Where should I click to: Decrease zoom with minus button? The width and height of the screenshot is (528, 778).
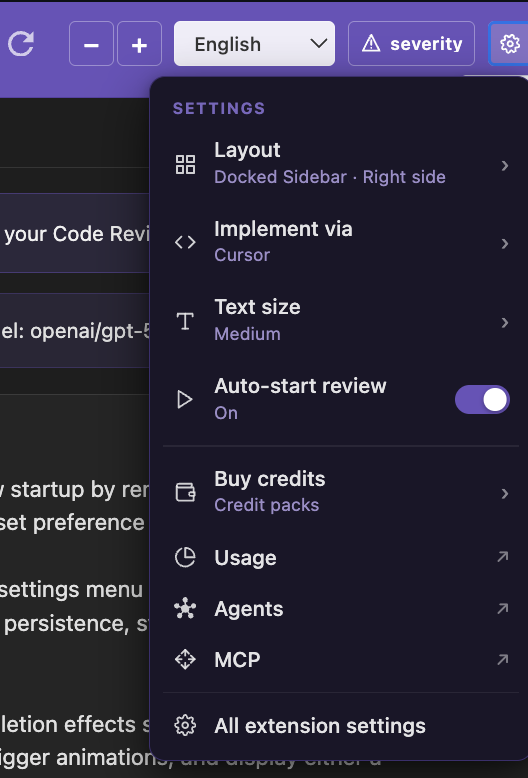(x=91, y=44)
